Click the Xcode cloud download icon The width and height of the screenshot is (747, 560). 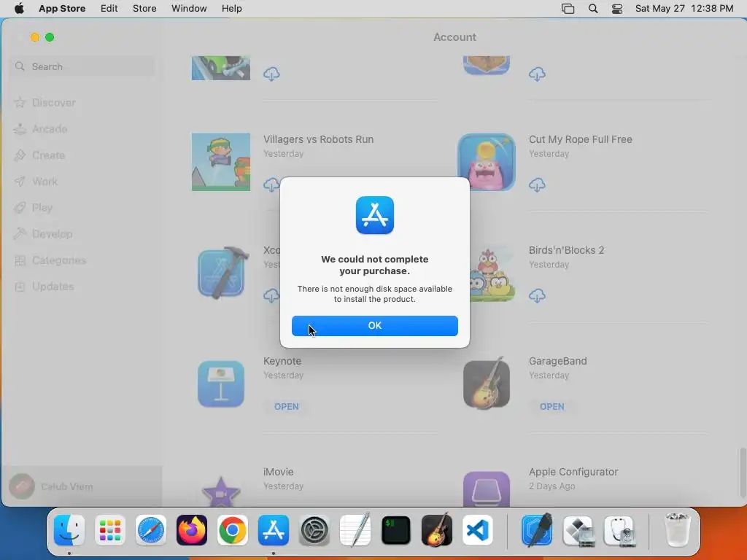pos(271,296)
